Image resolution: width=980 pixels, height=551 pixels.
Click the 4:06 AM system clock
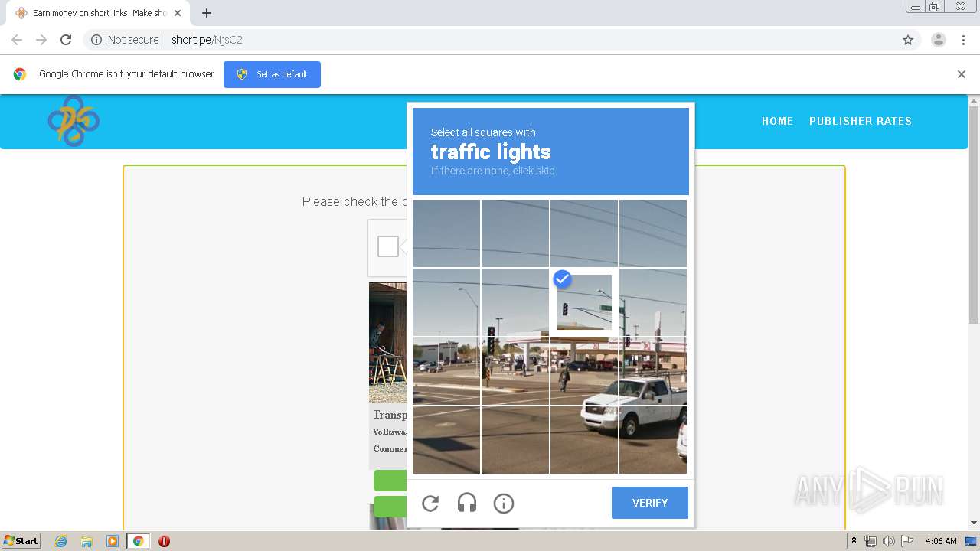(941, 541)
